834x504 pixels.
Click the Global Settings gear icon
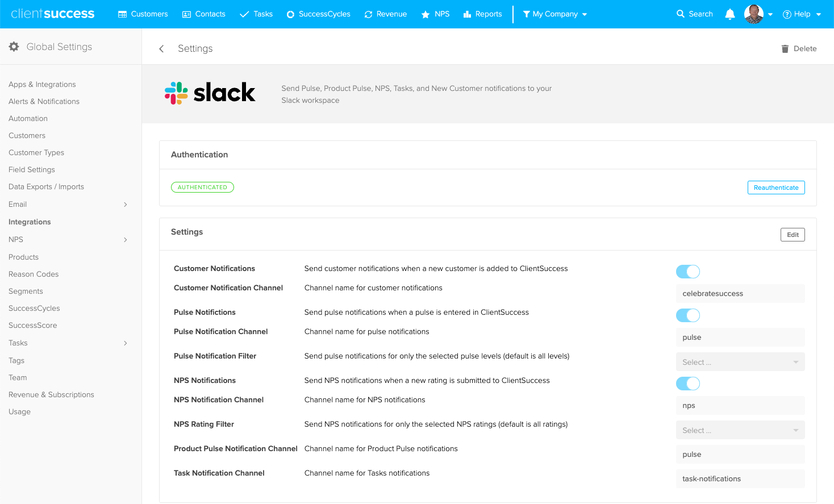coord(14,47)
